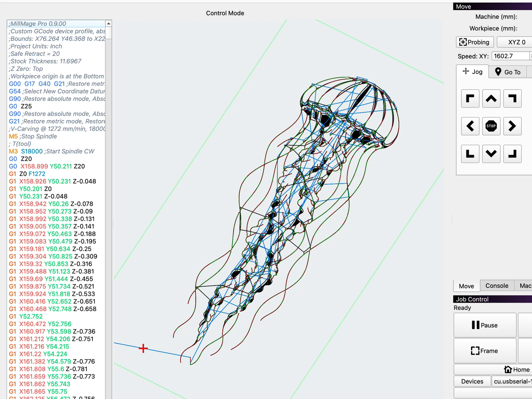The width and height of the screenshot is (532, 399).
Task: Select the ';V-Carving @ 1272 mm/min' line
Action: (57, 129)
